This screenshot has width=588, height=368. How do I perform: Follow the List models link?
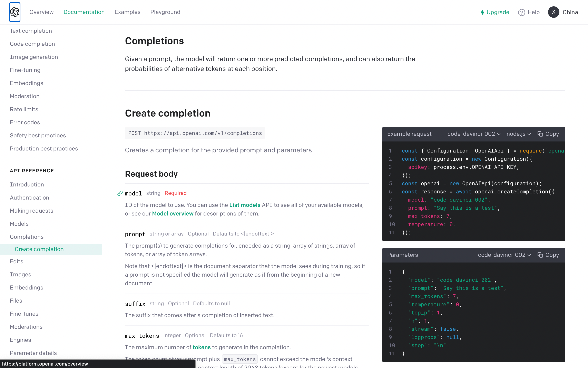(x=245, y=205)
